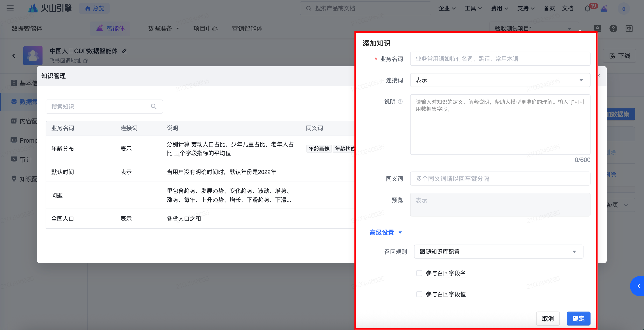The width and height of the screenshot is (644, 330).
Task: Click the Volcano Engine logo
Action: coord(50,8)
